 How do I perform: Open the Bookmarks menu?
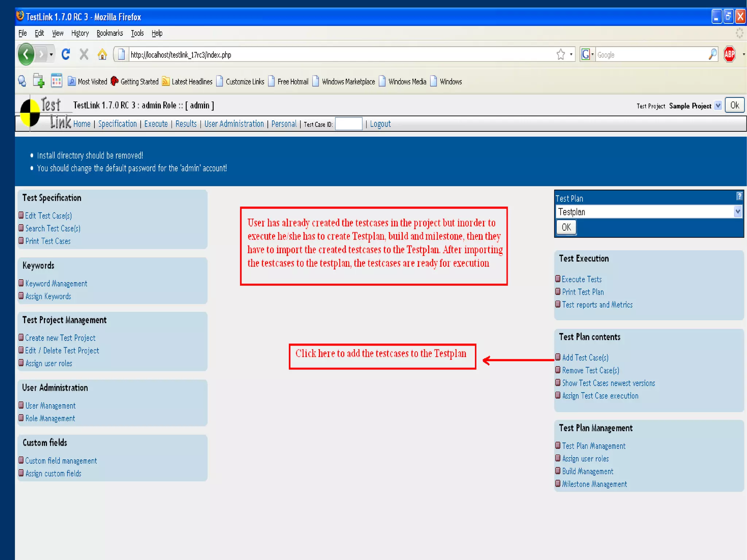coord(110,33)
